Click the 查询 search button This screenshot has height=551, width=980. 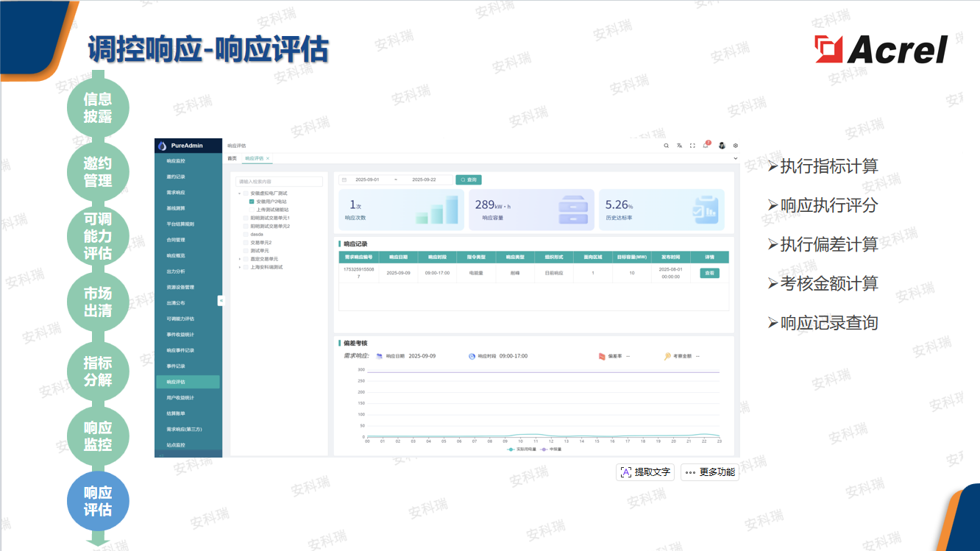pos(469,179)
